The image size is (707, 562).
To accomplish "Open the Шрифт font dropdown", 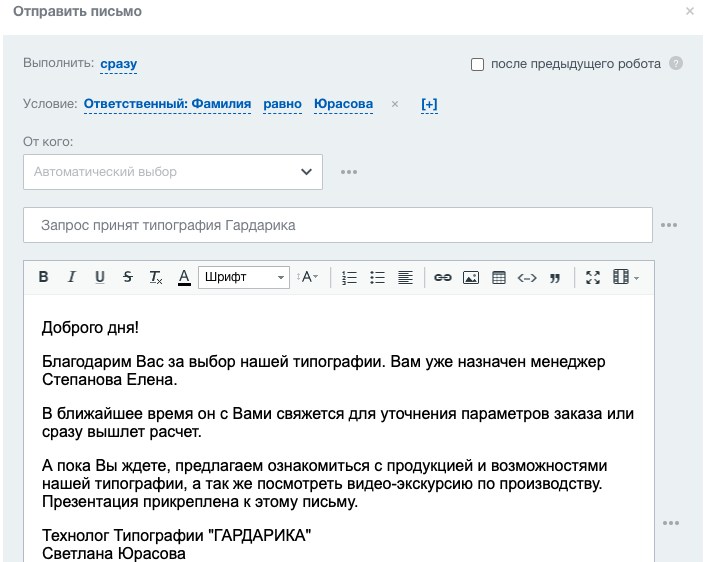I will coord(244,277).
